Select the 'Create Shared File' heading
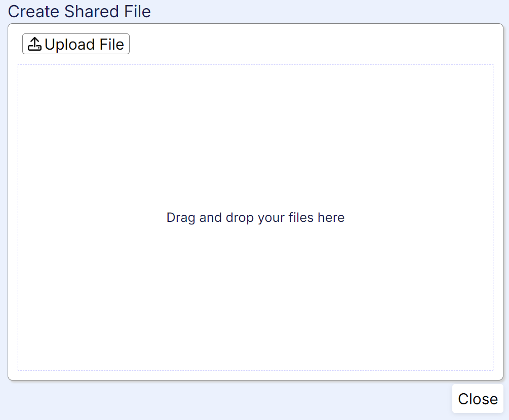 pyautogui.click(x=80, y=11)
